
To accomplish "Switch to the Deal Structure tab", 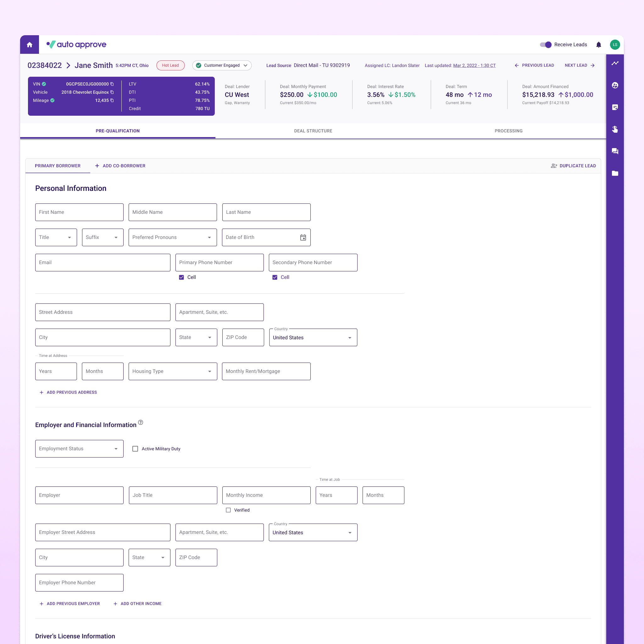I will pos(313,131).
